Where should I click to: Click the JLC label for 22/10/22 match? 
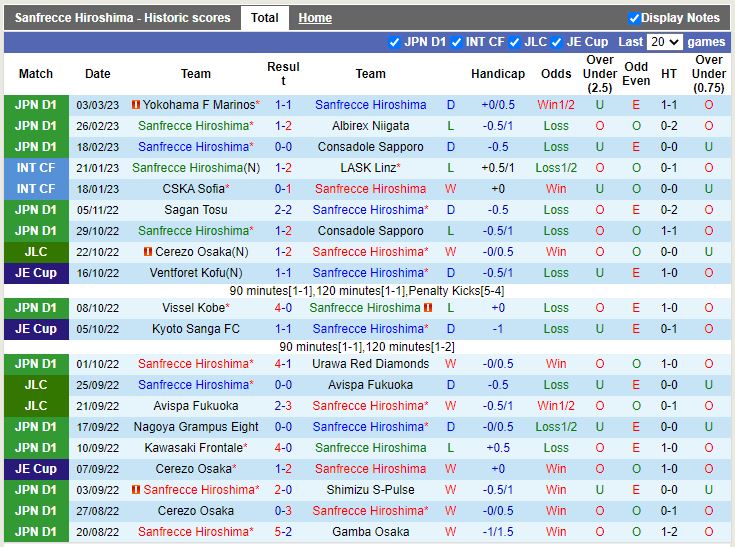[36, 252]
